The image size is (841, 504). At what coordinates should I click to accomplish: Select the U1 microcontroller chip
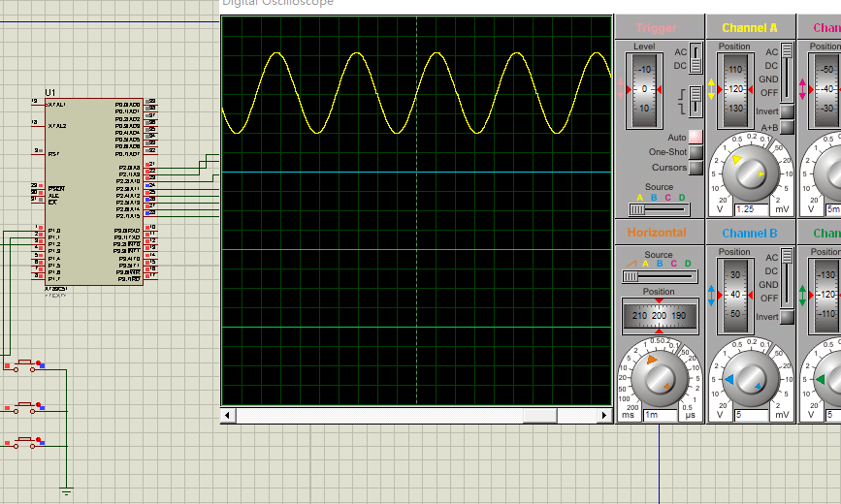click(94, 191)
